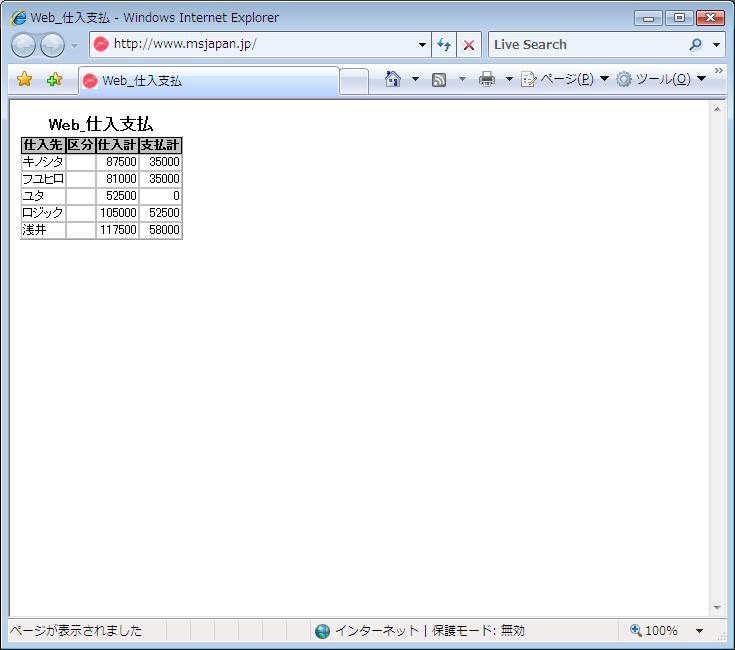Open the ツール(O) menu
Screen dimensions: 735x650
(x=661, y=79)
